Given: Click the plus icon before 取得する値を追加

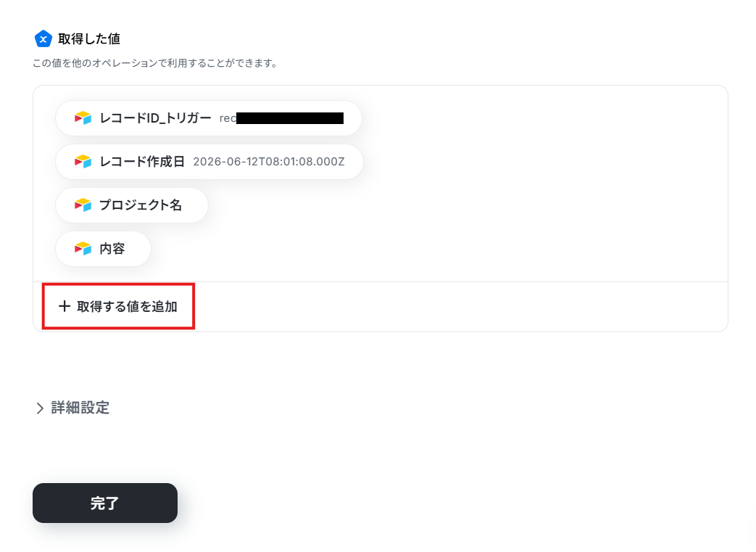Looking at the screenshot, I should [x=64, y=306].
